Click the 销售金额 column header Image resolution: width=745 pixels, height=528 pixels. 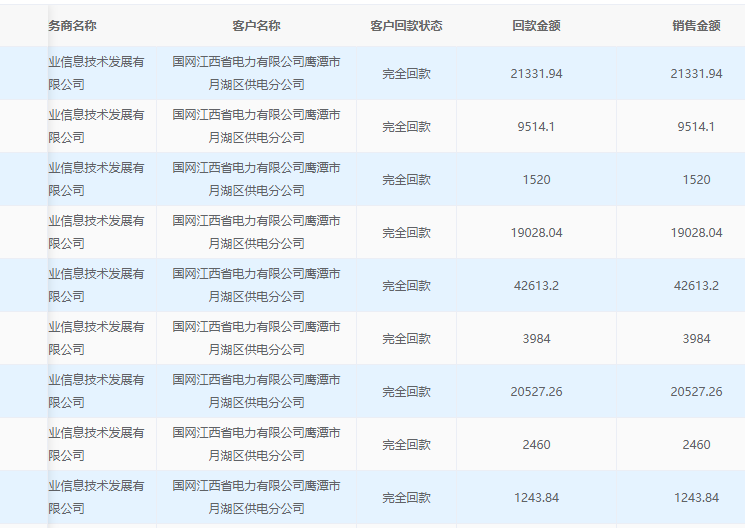point(697,26)
